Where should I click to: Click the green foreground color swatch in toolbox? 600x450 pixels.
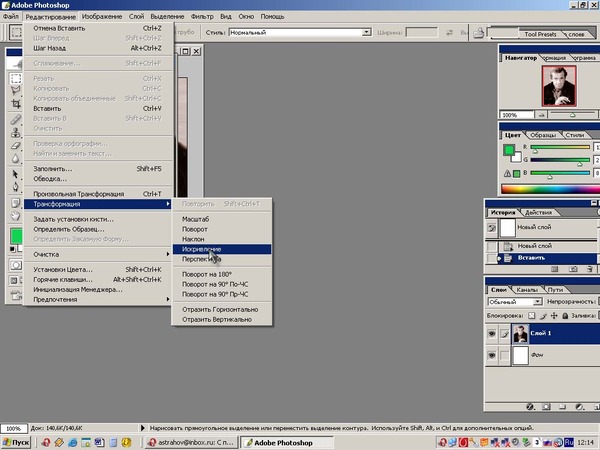pos(16,235)
